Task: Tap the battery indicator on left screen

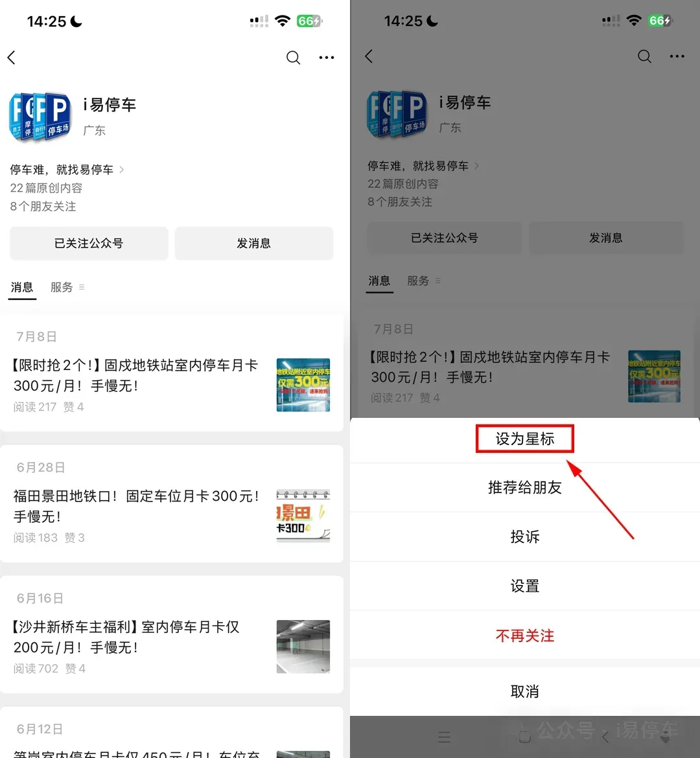Action: click(309, 21)
